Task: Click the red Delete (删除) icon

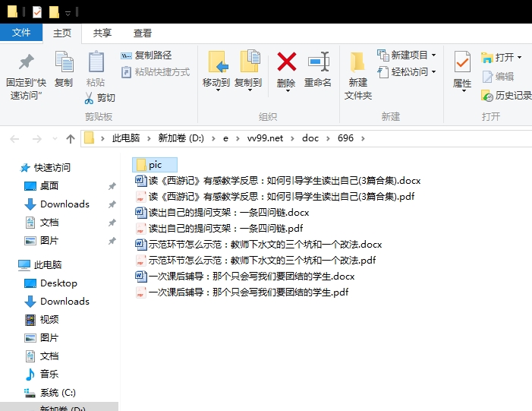Action: [286, 62]
